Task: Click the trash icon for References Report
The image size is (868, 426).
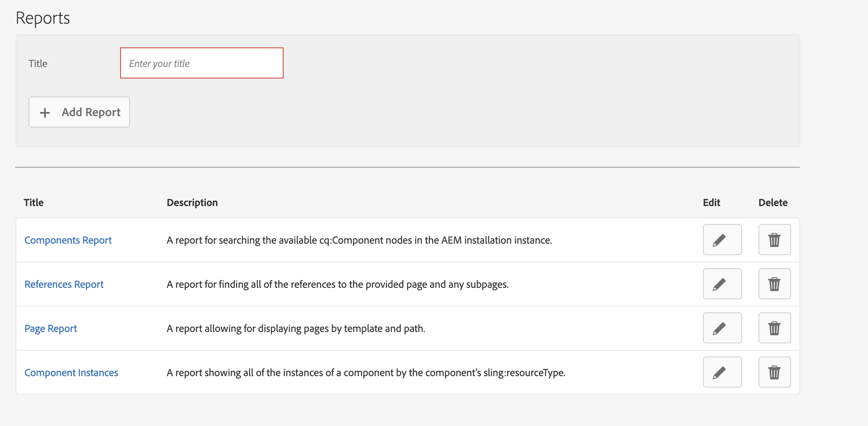Action: click(x=774, y=284)
